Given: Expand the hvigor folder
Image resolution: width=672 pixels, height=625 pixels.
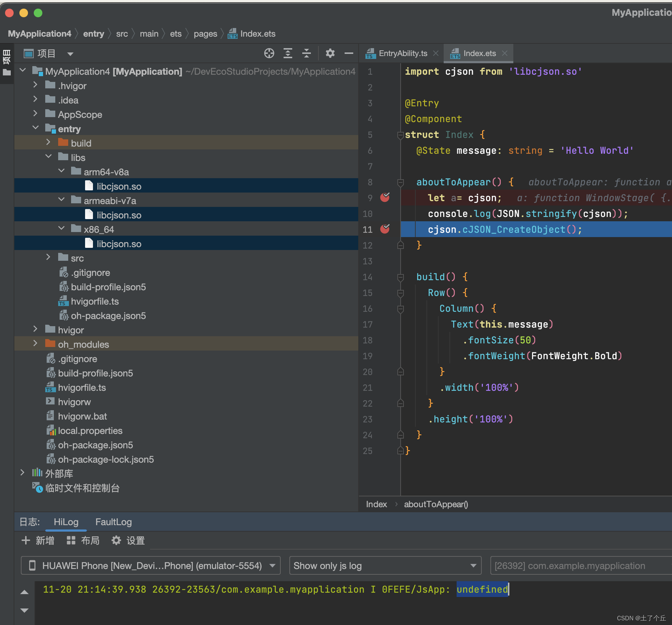Looking at the screenshot, I should point(35,329).
